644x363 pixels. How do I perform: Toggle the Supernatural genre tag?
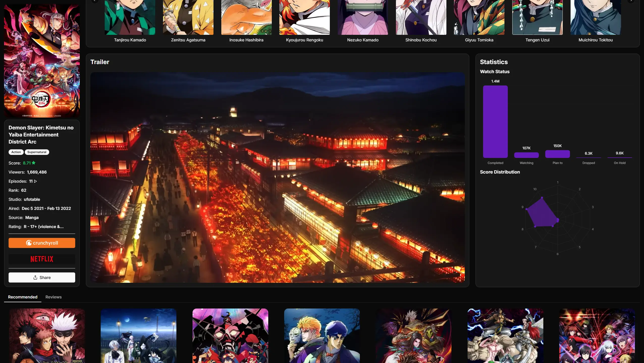(37, 152)
